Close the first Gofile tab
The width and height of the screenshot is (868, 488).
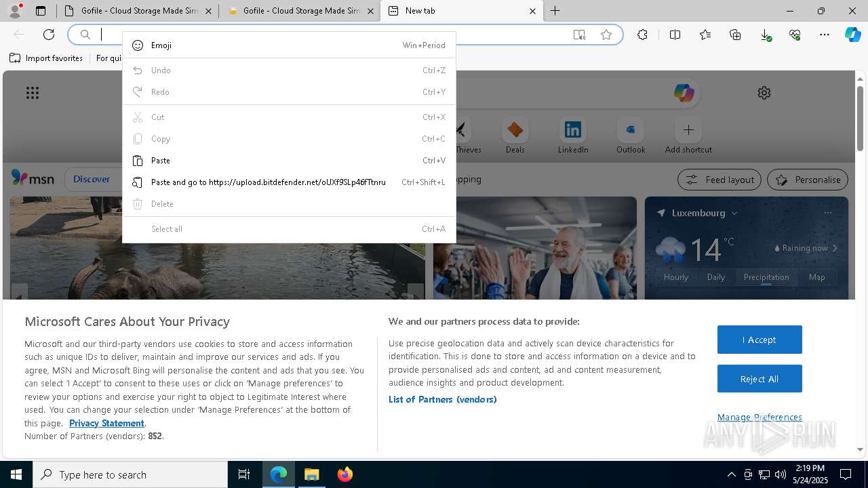[208, 11]
